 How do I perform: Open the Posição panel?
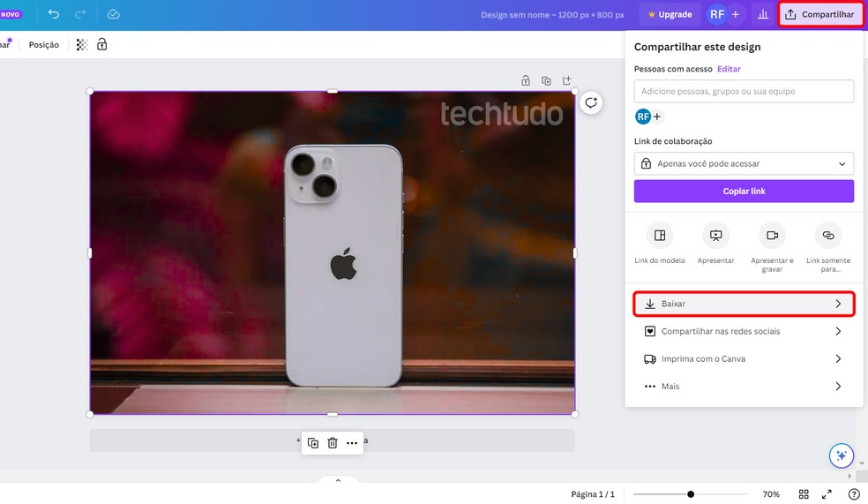click(44, 45)
